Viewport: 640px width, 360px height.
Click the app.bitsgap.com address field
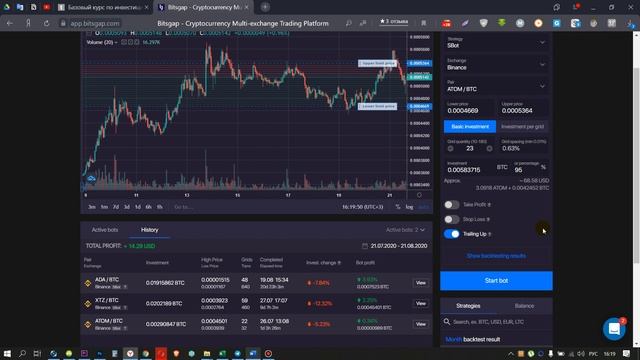(x=95, y=23)
